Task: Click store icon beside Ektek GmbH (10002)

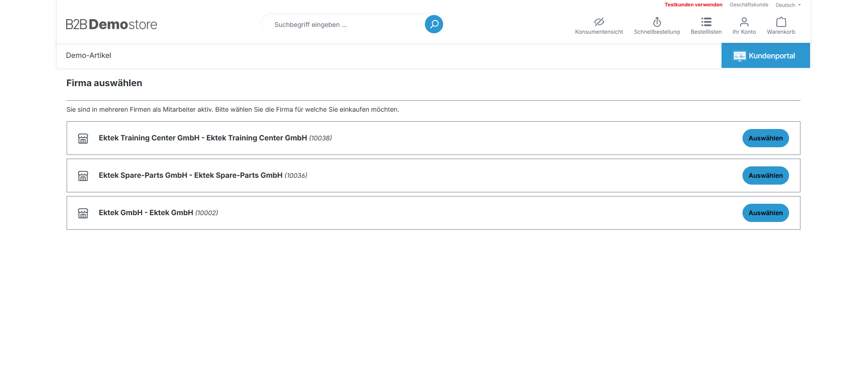Action: click(x=83, y=213)
